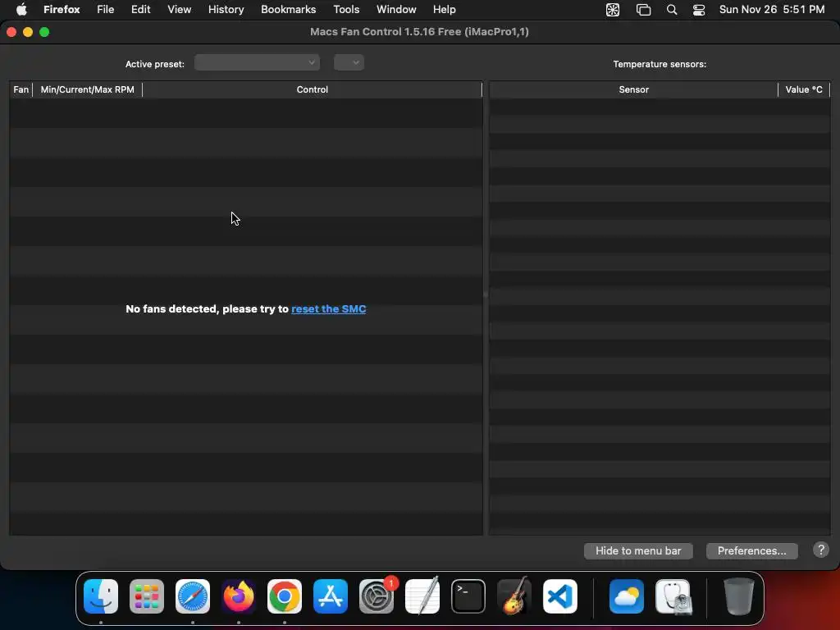Open the Weather app in the Dock
Screen dimensions: 840x630
[x=626, y=596]
